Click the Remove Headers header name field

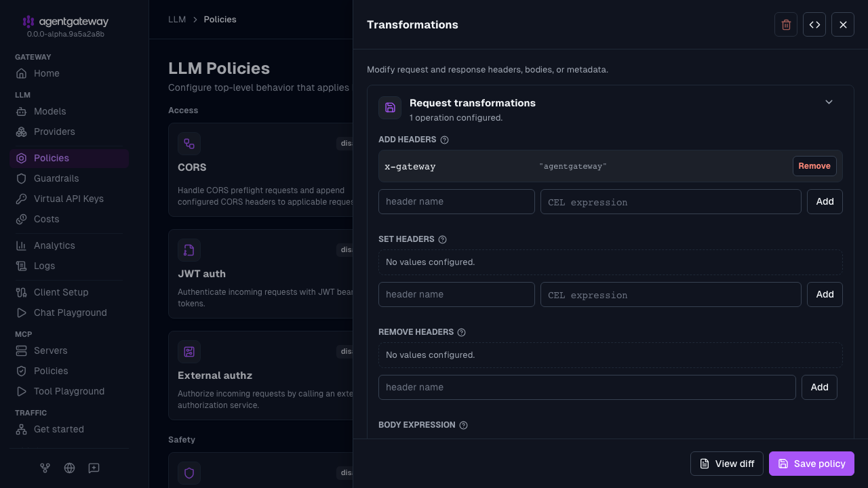pyautogui.click(x=587, y=387)
